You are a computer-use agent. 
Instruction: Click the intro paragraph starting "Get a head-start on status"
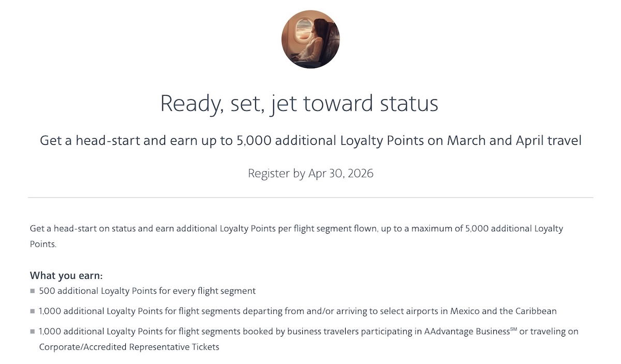coord(296,229)
